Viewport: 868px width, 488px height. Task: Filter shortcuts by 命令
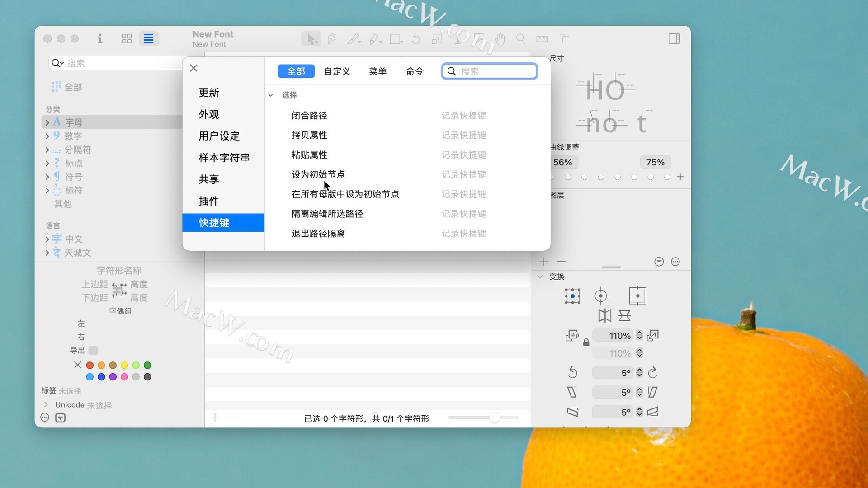(415, 71)
